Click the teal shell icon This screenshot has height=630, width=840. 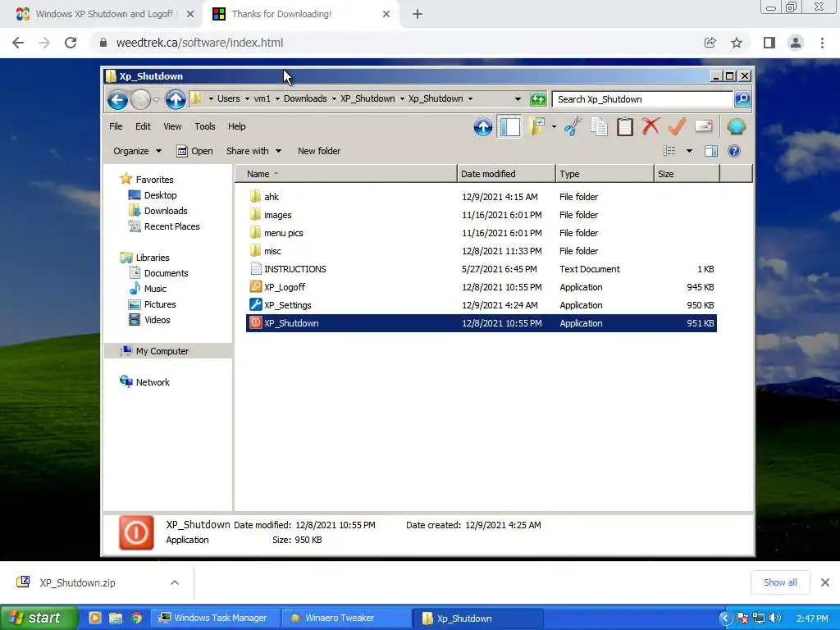(737, 127)
